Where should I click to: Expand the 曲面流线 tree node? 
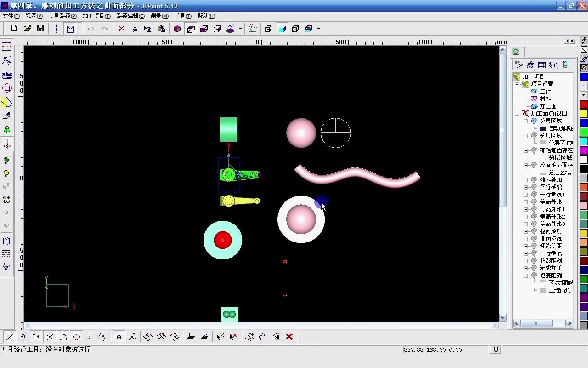(526, 239)
